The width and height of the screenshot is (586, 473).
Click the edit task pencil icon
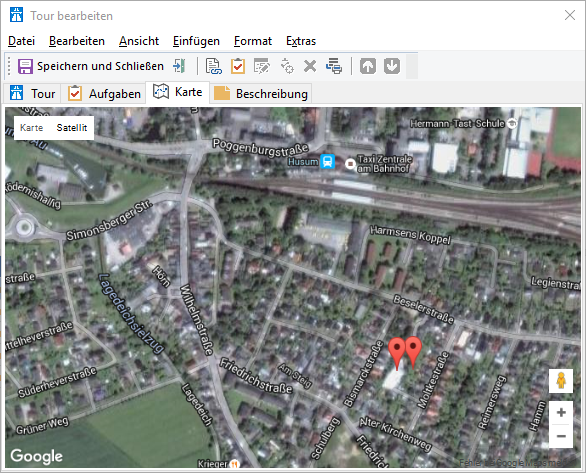click(262, 66)
